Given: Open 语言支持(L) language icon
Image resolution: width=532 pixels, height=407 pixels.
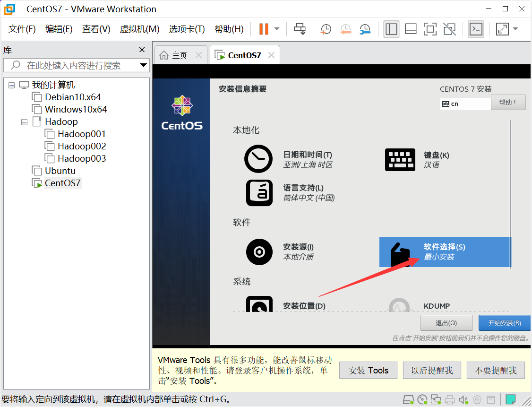Looking at the screenshot, I should tap(259, 193).
